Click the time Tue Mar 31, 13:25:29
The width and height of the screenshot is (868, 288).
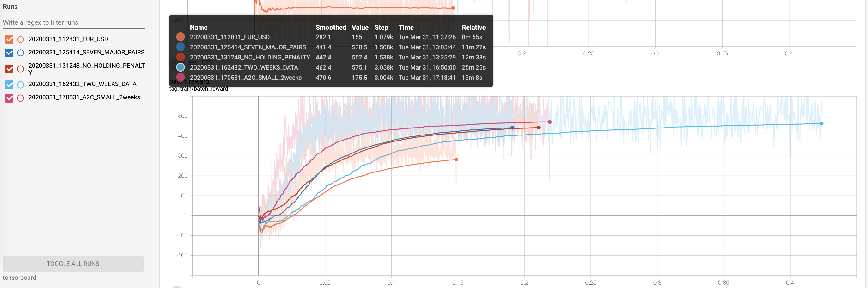click(427, 57)
